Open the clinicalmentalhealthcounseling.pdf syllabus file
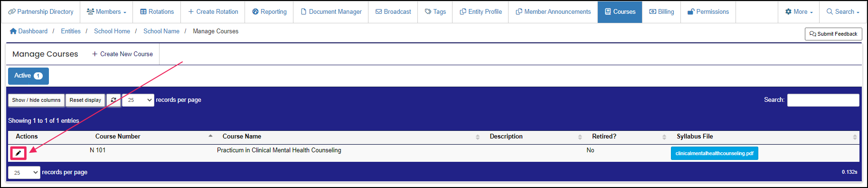The width and height of the screenshot is (868, 188). 715,153
